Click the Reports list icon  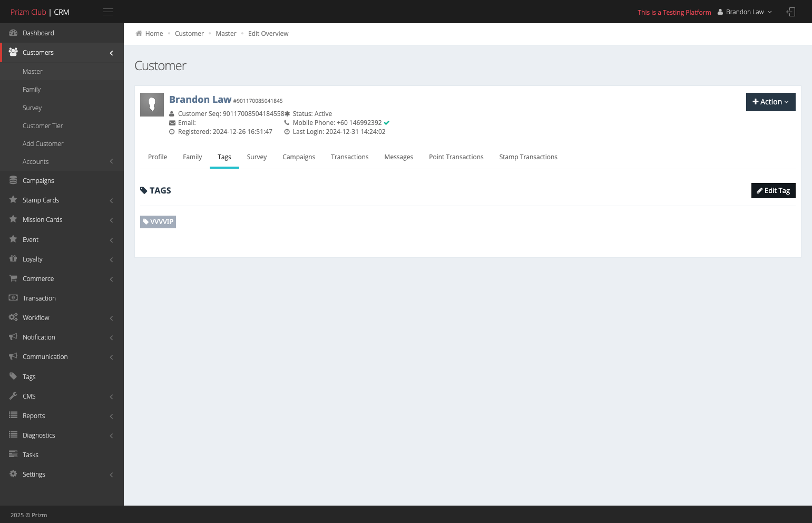pyautogui.click(x=13, y=415)
